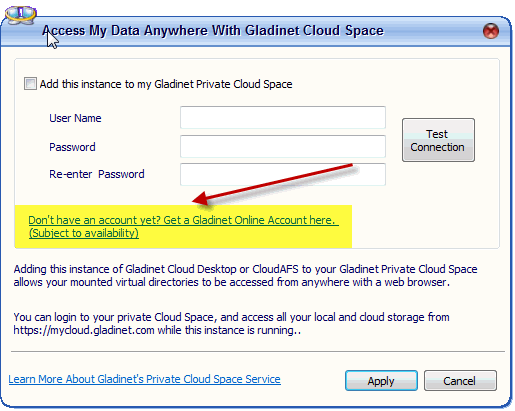Focus the User Name text field
Screen dimensions: 515x411
283,118
